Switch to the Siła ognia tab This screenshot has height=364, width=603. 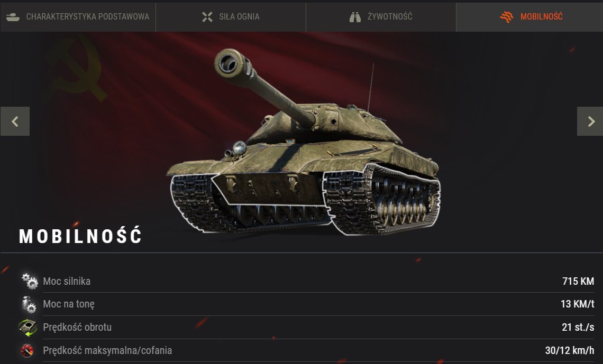coord(231,17)
